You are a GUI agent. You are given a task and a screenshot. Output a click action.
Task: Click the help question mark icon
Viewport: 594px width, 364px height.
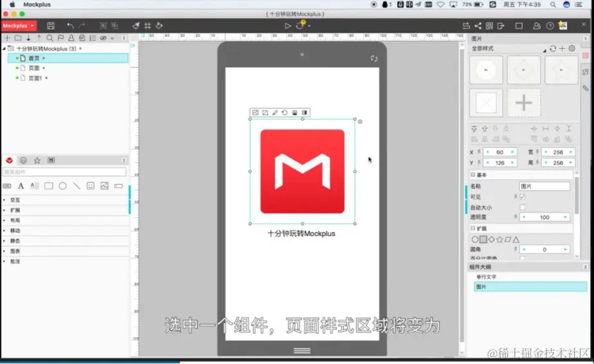pyautogui.click(x=550, y=26)
